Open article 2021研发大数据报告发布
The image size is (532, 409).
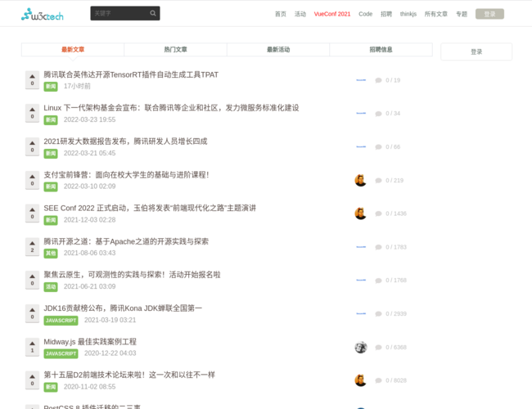(x=125, y=141)
